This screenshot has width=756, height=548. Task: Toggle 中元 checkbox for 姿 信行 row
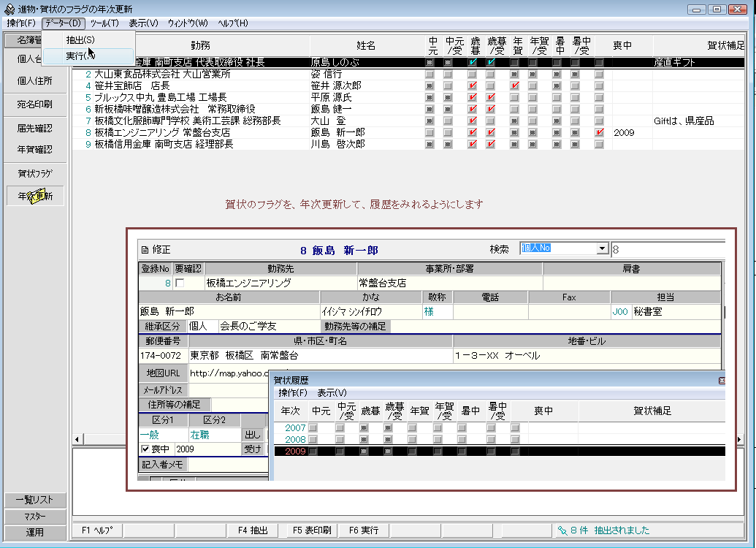tap(429, 75)
